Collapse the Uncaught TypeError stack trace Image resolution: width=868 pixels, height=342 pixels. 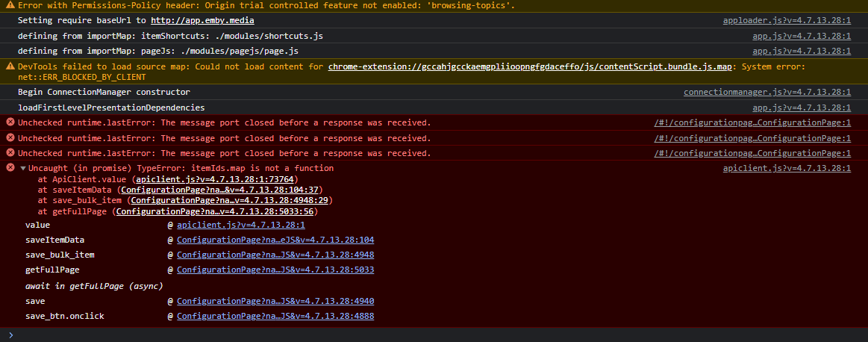(22, 168)
